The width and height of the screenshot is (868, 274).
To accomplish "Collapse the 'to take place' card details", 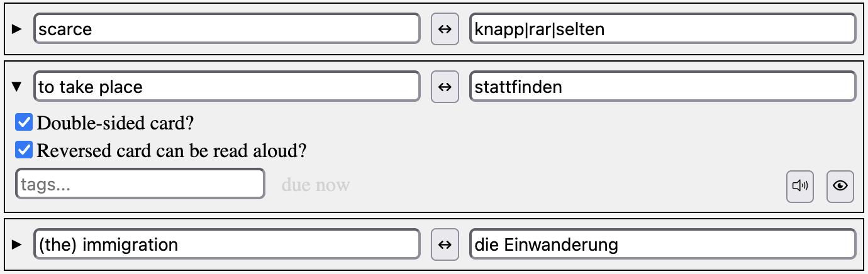I will [17, 87].
